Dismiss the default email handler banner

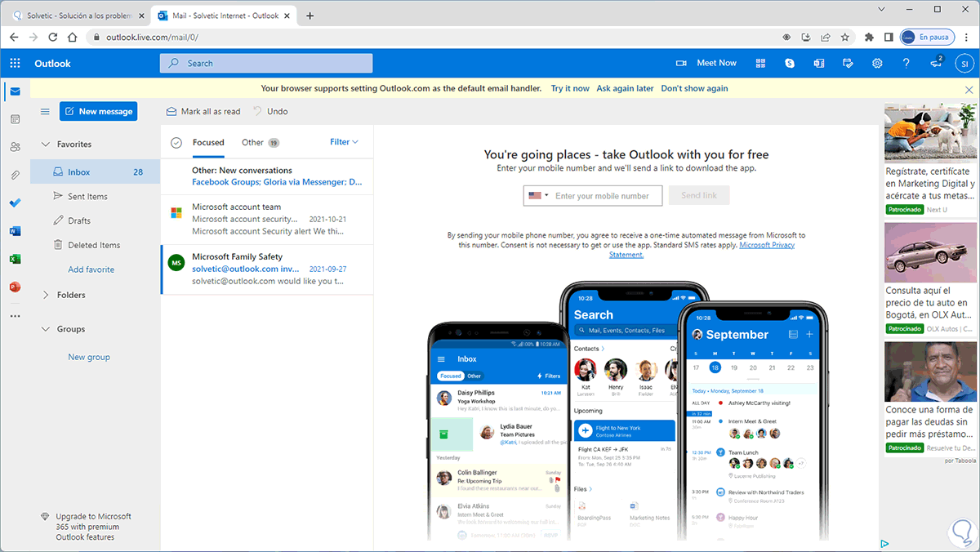969,89
